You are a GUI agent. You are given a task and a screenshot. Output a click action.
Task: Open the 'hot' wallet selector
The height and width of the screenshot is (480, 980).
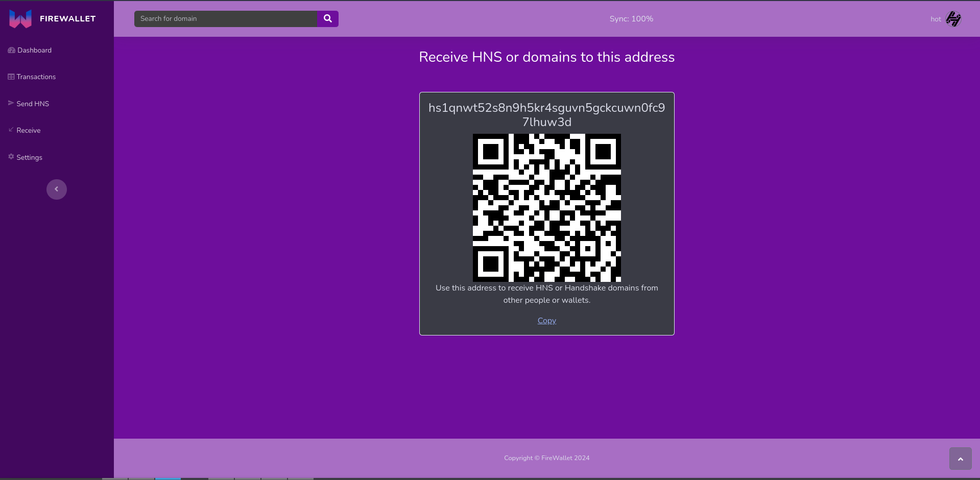click(936, 19)
